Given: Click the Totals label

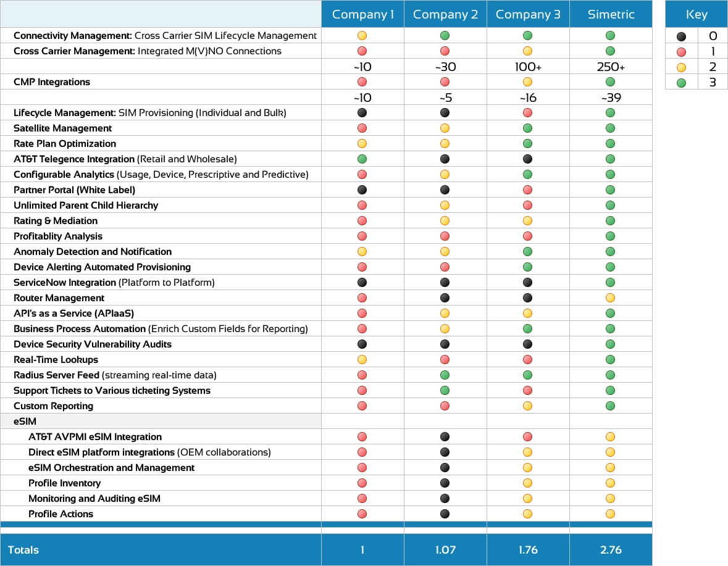Looking at the screenshot, I should pyautogui.click(x=23, y=550).
